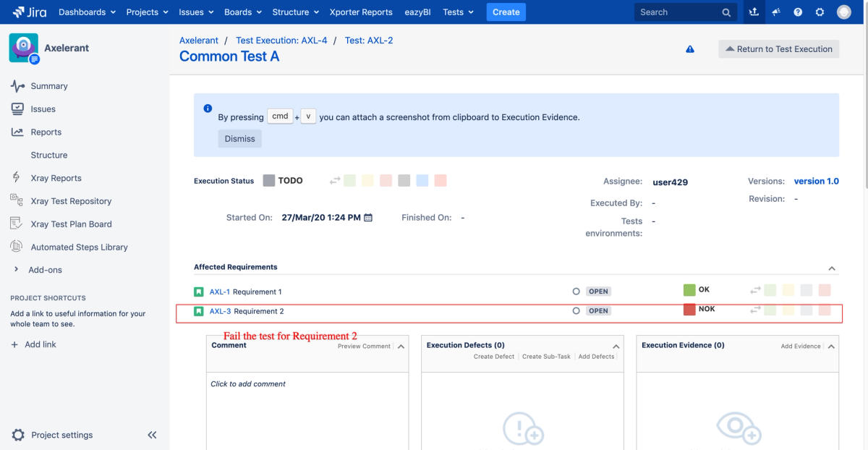
Task: Open the AXL-3 requirement link
Action: pyautogui.click(x=221, y=312)
